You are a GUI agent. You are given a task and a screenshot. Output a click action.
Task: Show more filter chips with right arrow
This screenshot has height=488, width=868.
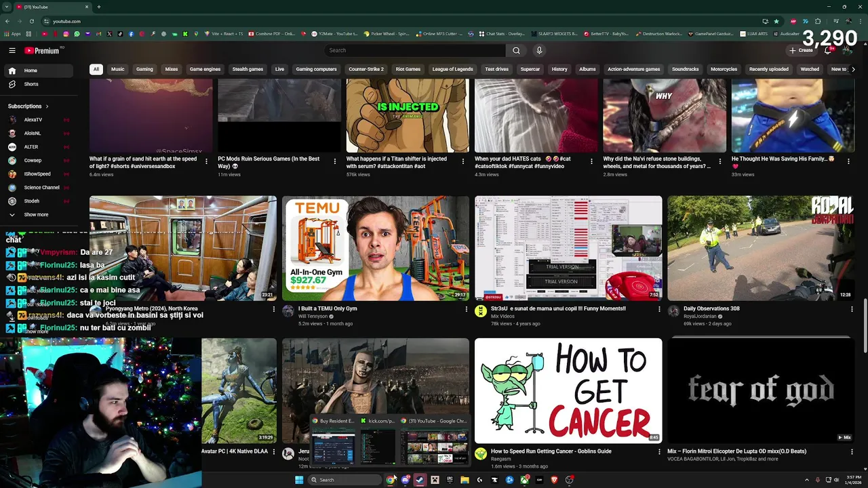coord(853,69)
